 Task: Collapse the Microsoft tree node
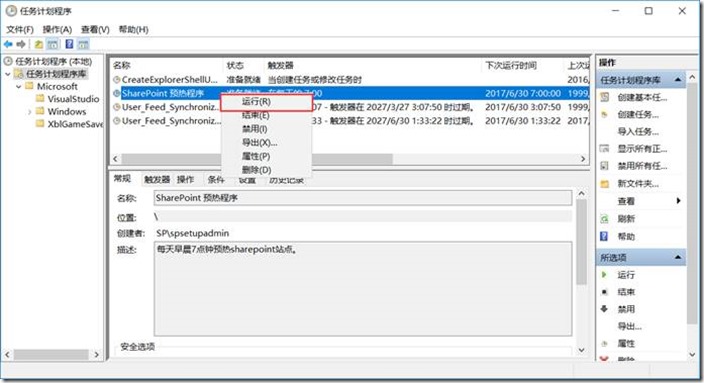click(x=19, y=86)
